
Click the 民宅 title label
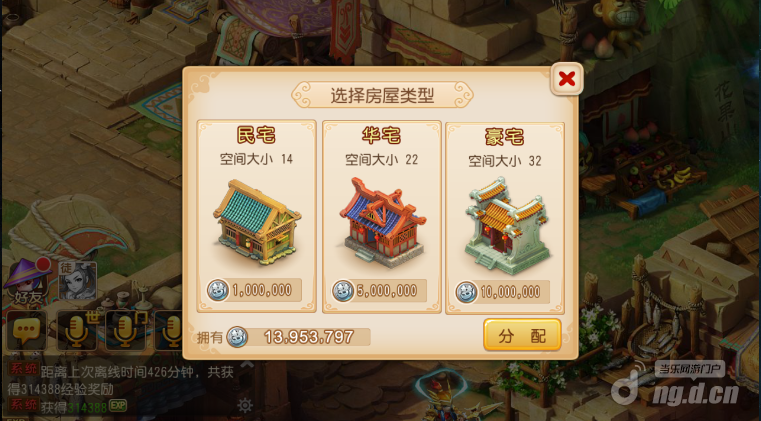pyautogui.click(x=256, y=135)
